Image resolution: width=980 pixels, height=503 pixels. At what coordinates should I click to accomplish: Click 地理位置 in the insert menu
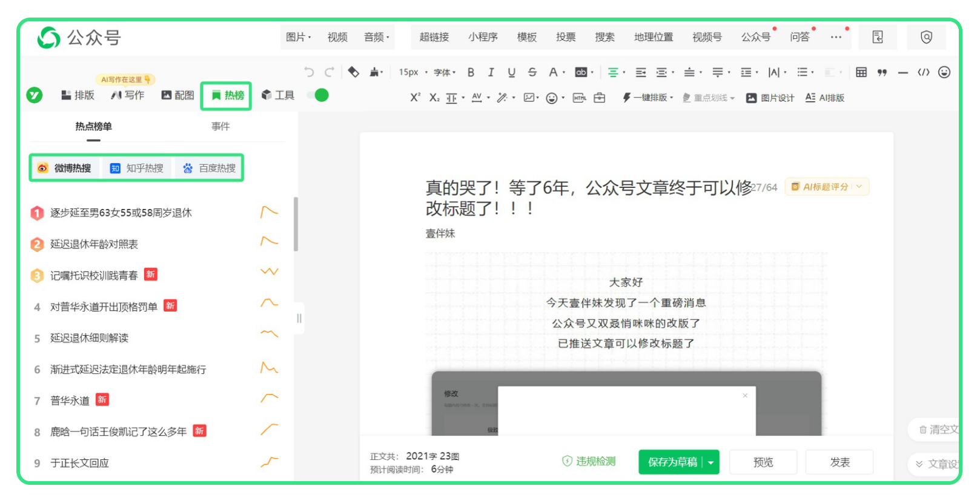tap(654, 37)
